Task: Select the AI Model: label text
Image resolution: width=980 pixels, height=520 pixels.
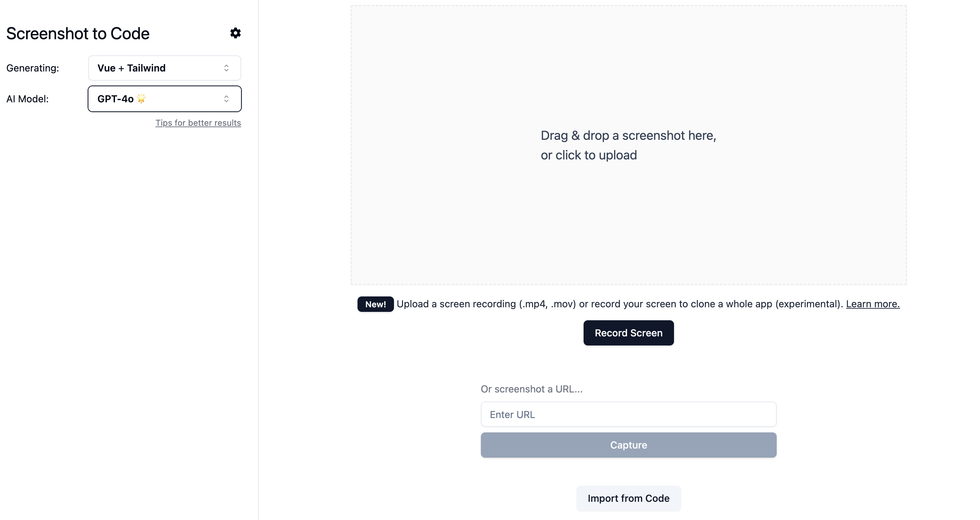Action: pyautogui.click(x=27, y=99)
